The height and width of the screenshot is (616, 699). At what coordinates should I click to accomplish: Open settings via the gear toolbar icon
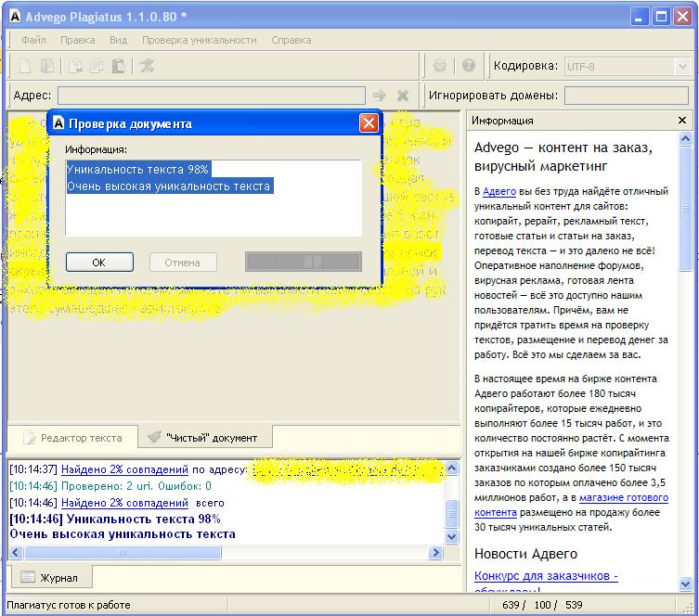(440, 66)
